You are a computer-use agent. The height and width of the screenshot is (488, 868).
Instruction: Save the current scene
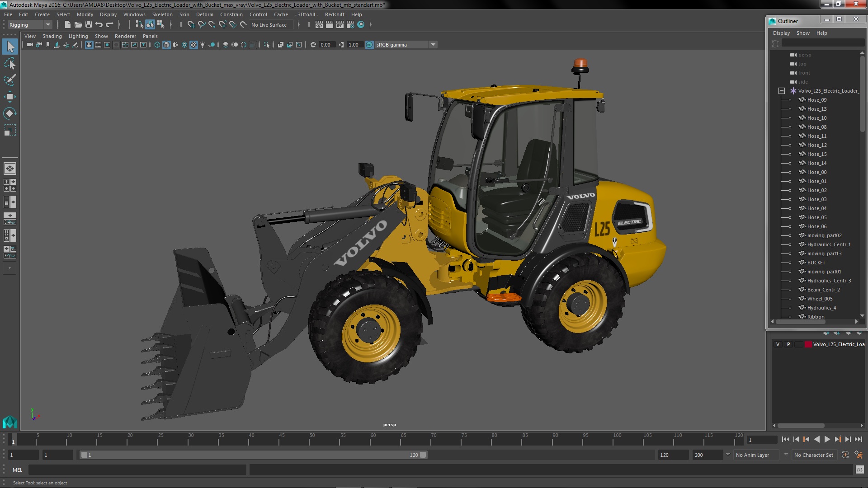click(x=89, y=25)
